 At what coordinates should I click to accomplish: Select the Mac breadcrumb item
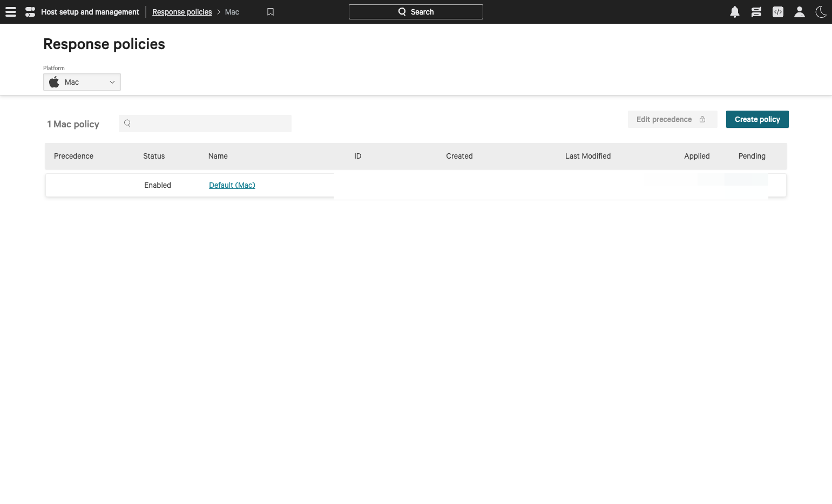pos(232,12)
